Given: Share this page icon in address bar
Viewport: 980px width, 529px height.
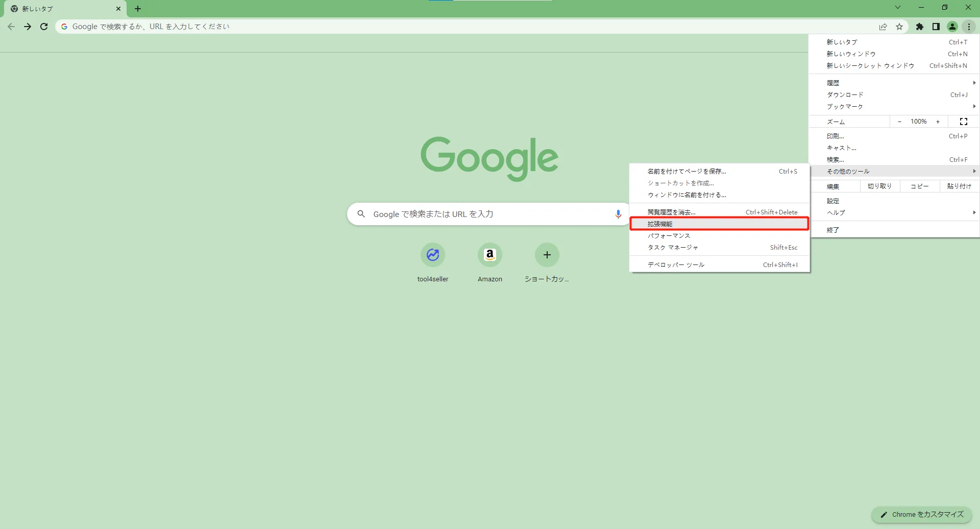Looking at the screenshot, I should (883, 27).
